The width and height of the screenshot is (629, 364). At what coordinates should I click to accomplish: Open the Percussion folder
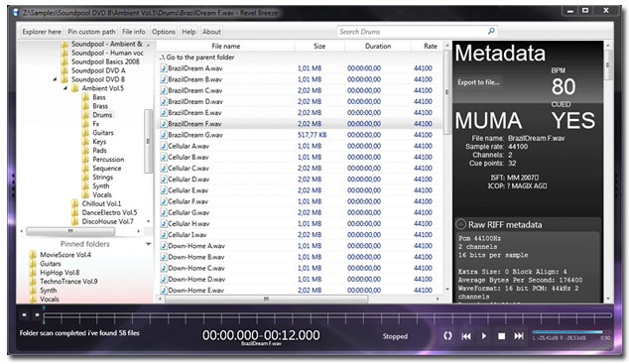pyautogui.click(x=108, y=159)
